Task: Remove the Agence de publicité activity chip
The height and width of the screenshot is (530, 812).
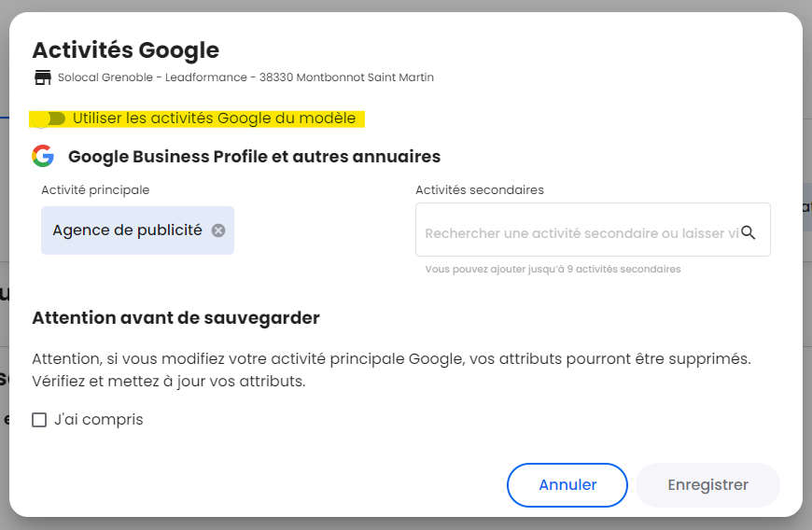Action: click(218, 230)
